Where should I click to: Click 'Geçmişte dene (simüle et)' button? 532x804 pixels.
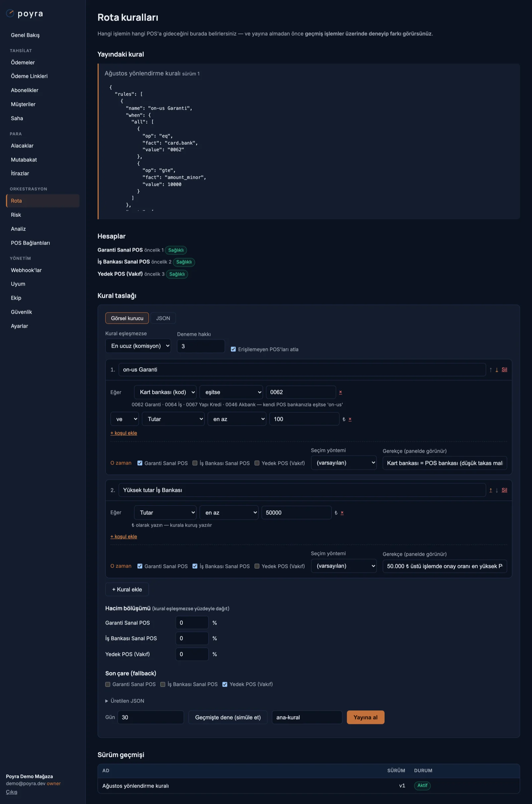(x=228, y=717)
